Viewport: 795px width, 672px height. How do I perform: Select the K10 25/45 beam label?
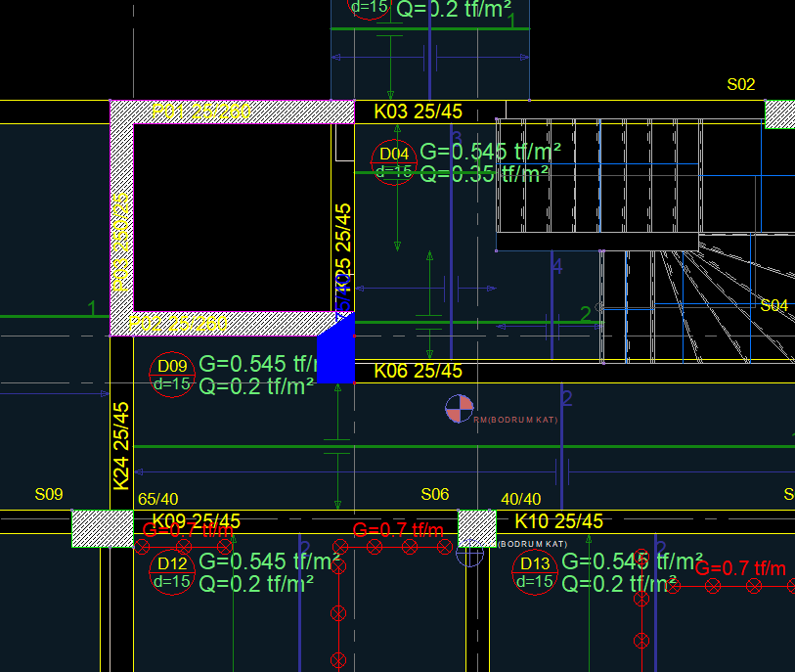pyautogui.click(x=558, y=521)
